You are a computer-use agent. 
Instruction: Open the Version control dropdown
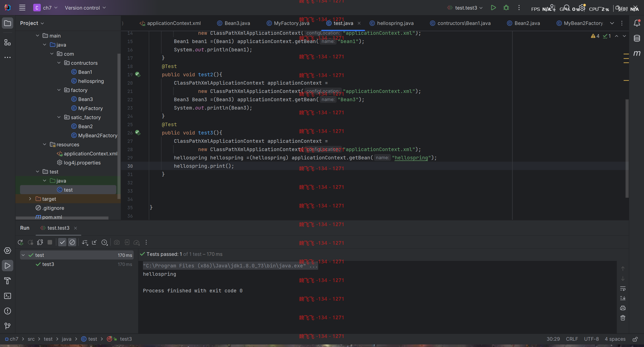85,8
